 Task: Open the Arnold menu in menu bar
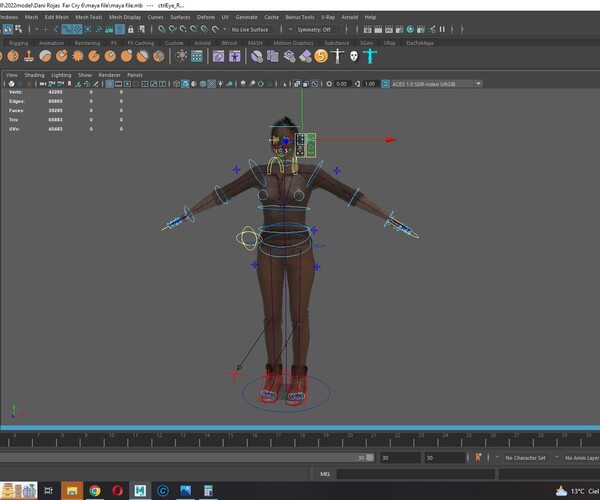349,17
